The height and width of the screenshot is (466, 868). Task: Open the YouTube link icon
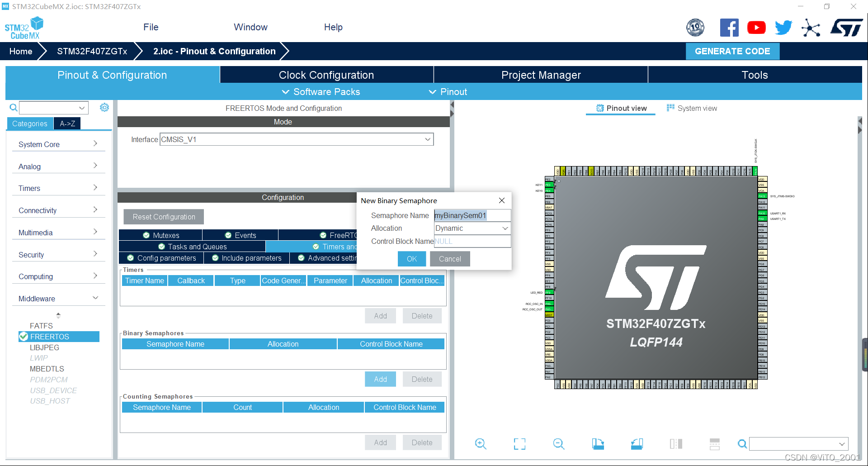click(756, 28)
